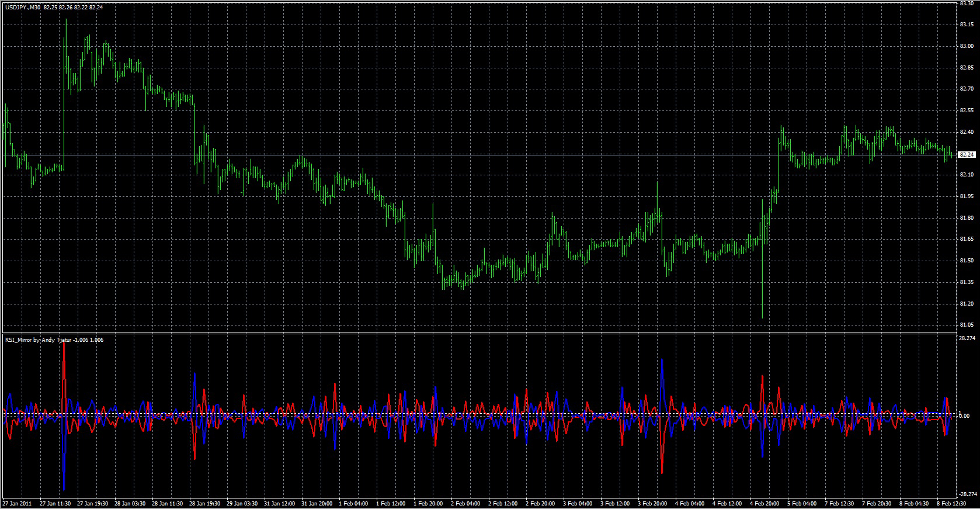Click the current price tag 82.24
Screen dimensions: 980x509
tap(967, 155)
